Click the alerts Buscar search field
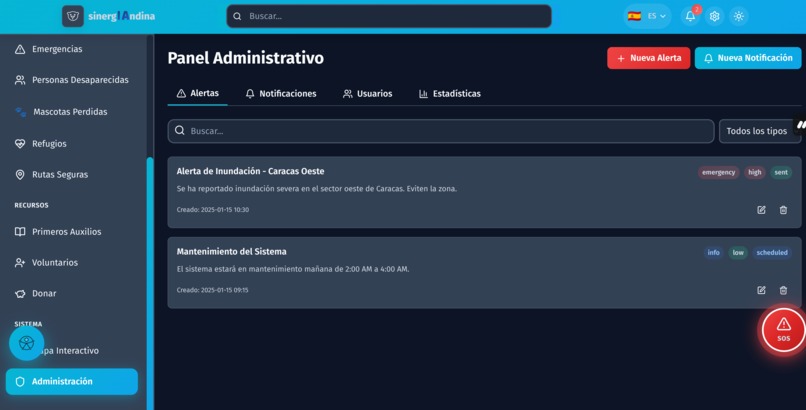The height and width of the screenshot is (410, 806). pos(441,131)
